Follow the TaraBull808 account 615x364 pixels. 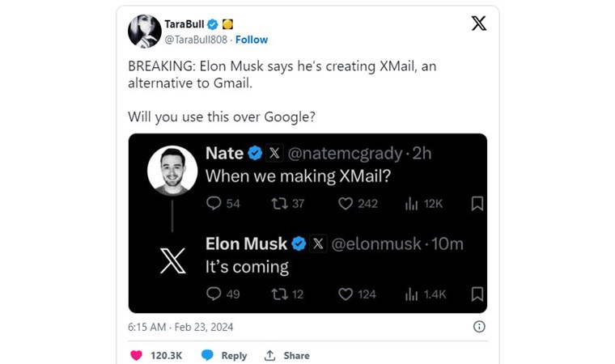click(252, 40)
